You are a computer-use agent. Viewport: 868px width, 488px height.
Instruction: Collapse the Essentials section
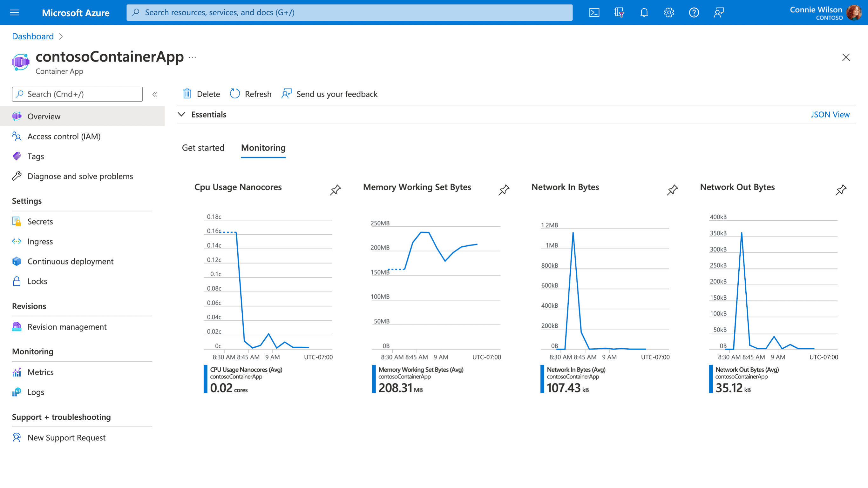pos(182,115)
